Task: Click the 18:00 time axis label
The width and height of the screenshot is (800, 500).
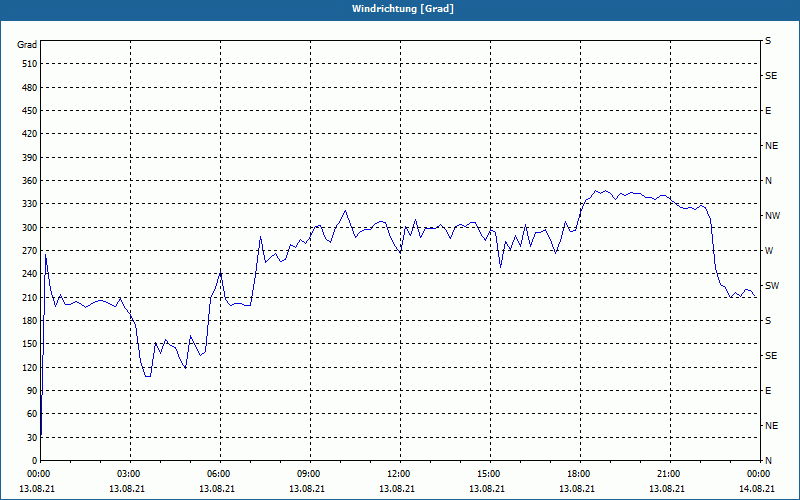Action: [x=581, y=474]
